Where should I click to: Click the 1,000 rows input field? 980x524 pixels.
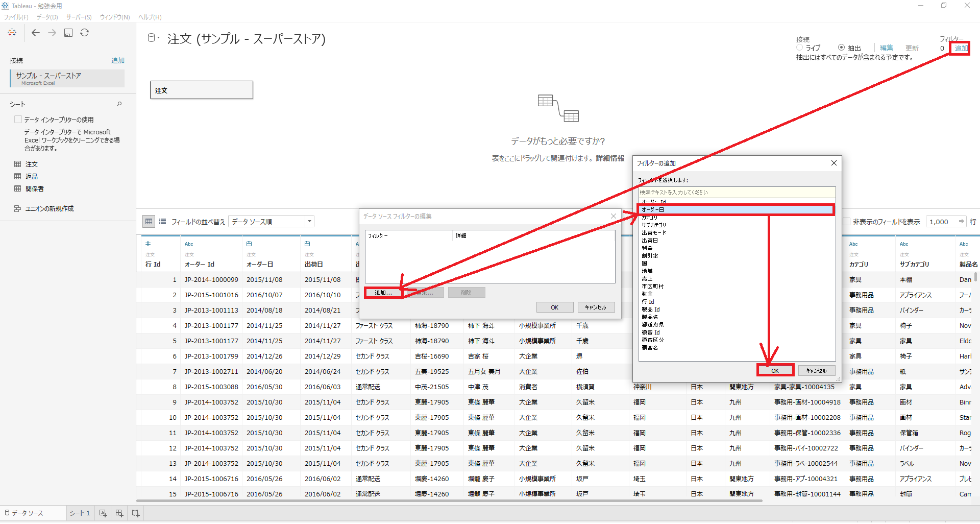pos(941,222)
